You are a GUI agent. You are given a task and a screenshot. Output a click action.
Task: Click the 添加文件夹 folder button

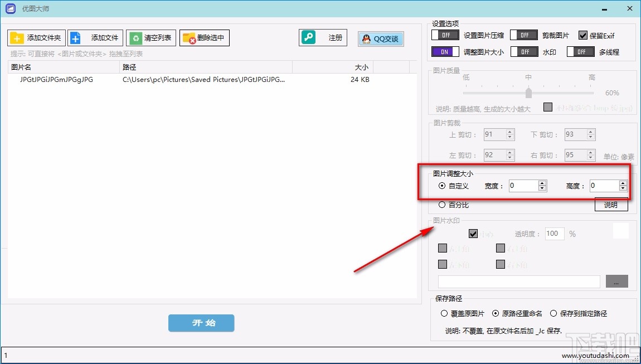tap(36, 38)
